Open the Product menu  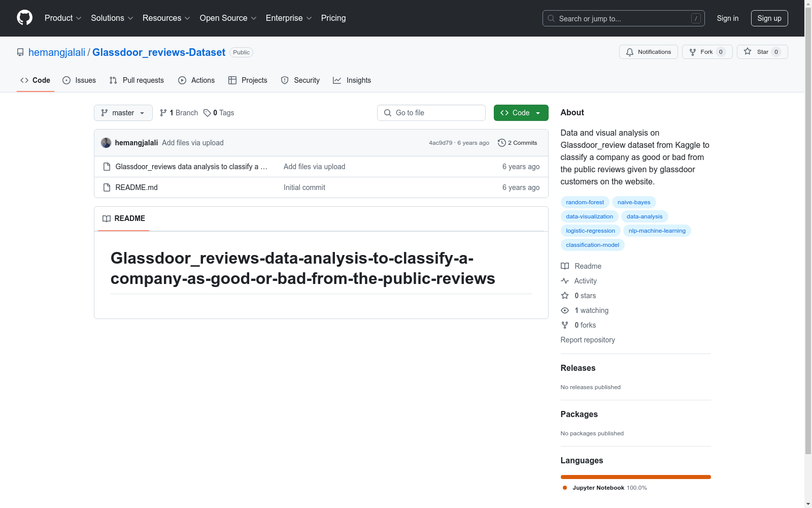click(63, 18)
